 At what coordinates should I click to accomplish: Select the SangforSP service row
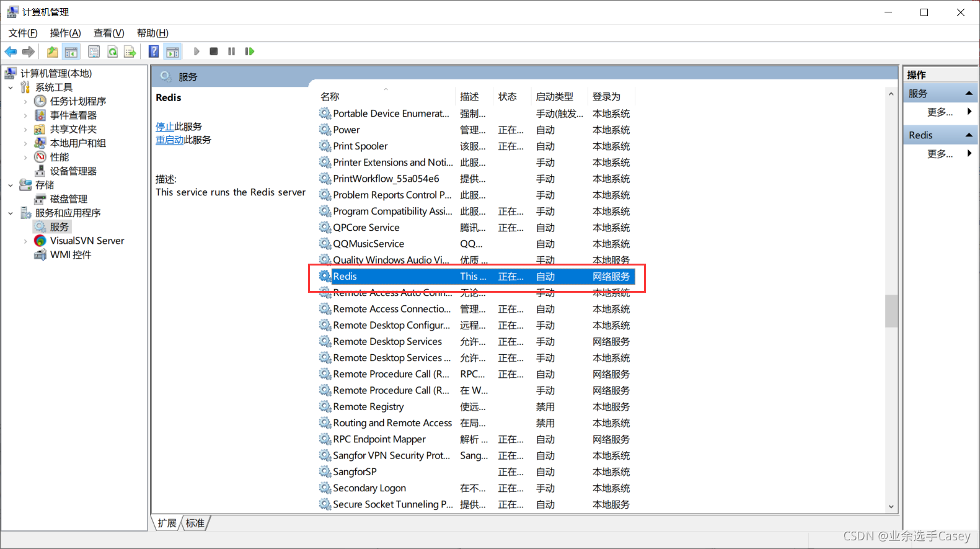tap(477, 472)
